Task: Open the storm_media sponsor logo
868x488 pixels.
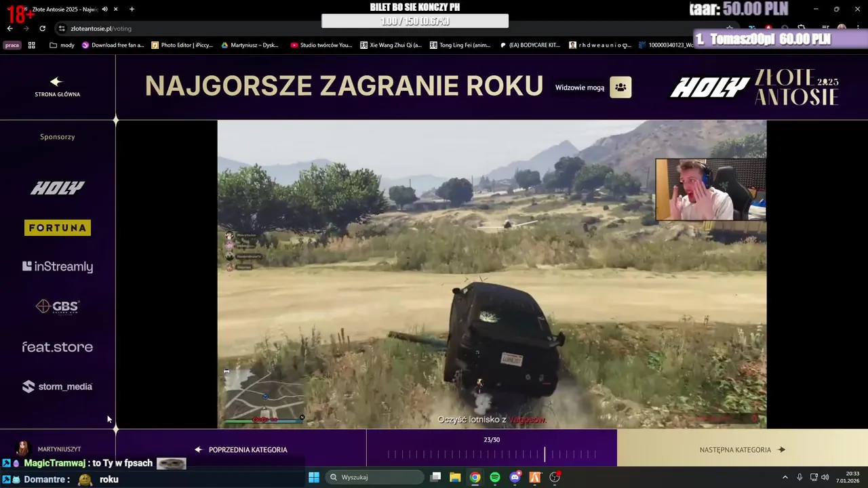Action: point(58,386)
